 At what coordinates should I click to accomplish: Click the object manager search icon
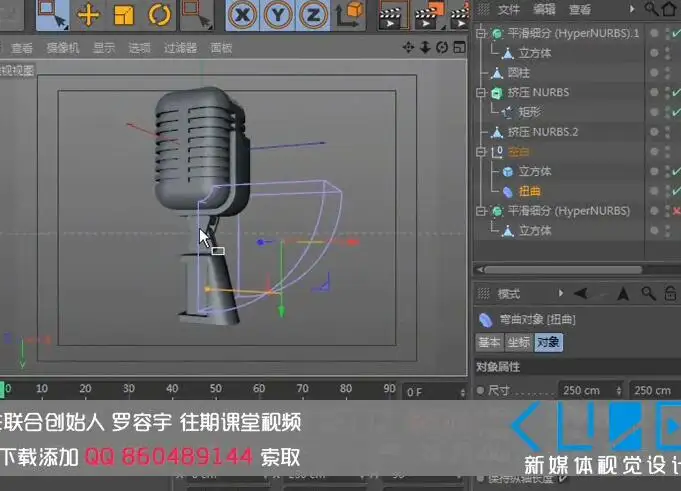651,9
